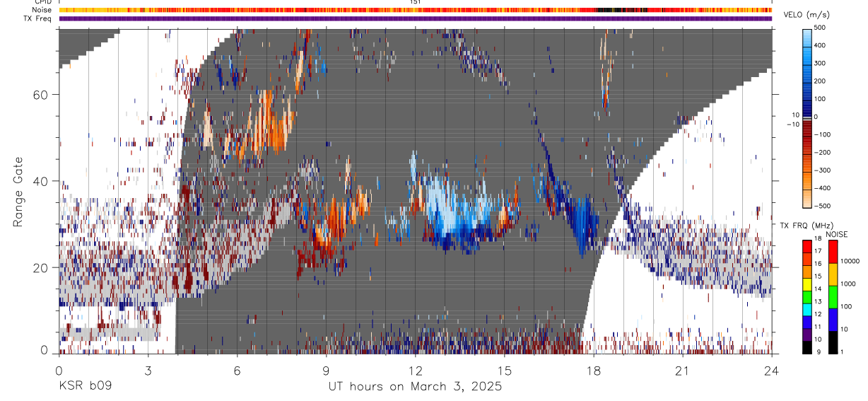Click the x-axis tick label 6
868x401 pixels.
tap(237, 370)
